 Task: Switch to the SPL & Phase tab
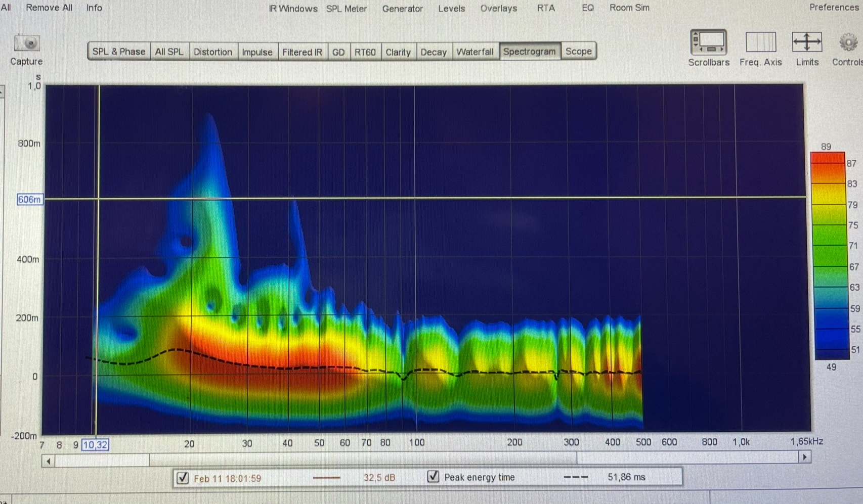(119, 52)
